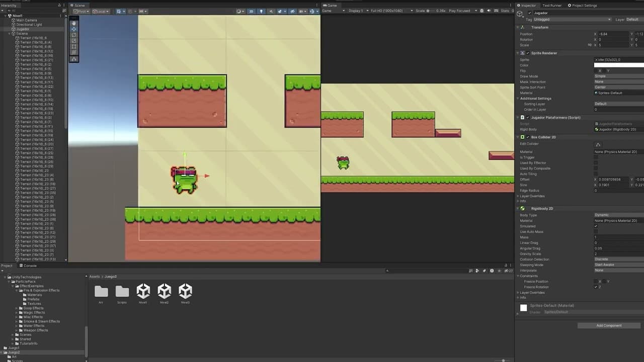Disable the Simulated checkbox on Rigidbody 2D
The width and height of the screenshot is (644, 362).
click(x=596, y=226)
